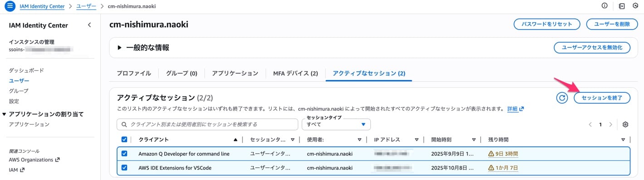Click cm-nishimura.naoki user in VSCode row

click(329, 168)
